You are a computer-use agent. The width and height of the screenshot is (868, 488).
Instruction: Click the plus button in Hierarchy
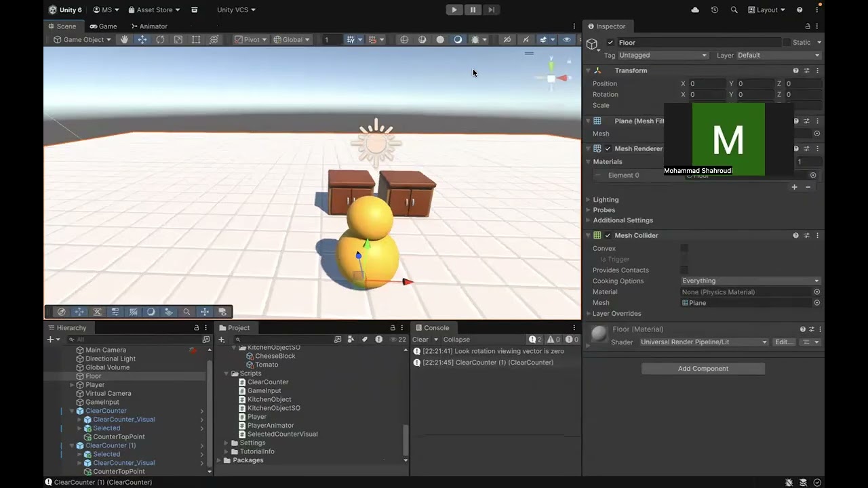pos(50,339)
